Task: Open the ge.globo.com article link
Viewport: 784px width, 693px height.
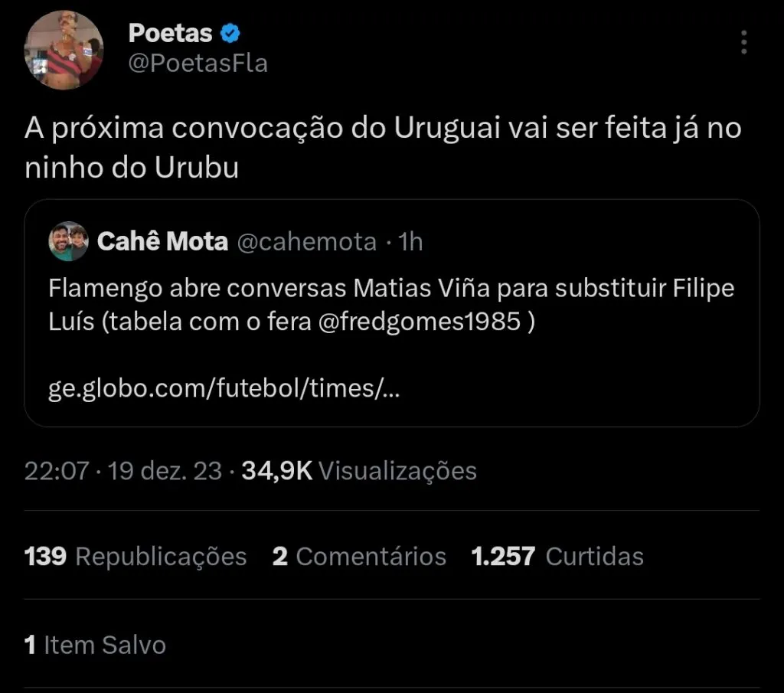Action: point(223,389)
